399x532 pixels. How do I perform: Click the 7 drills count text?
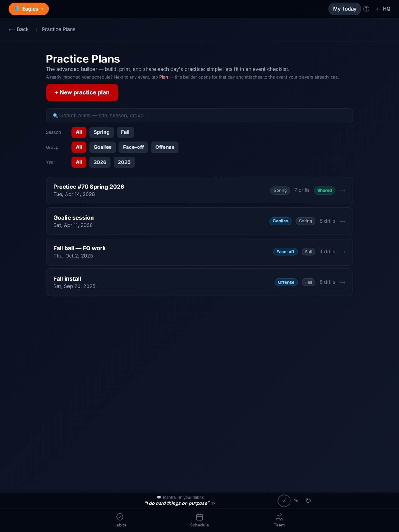[x=302, y=190]
